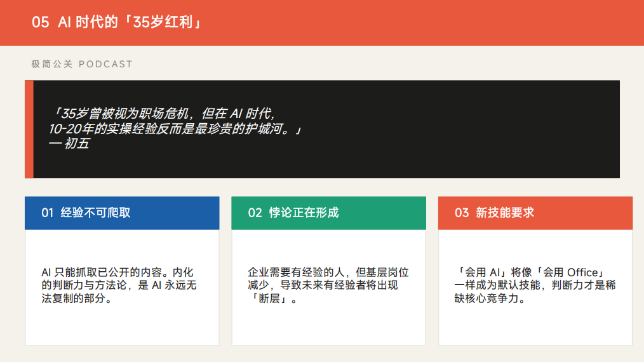Click the "02" number in the green header
Screen dimensions: 644x362
pos(255,213)
